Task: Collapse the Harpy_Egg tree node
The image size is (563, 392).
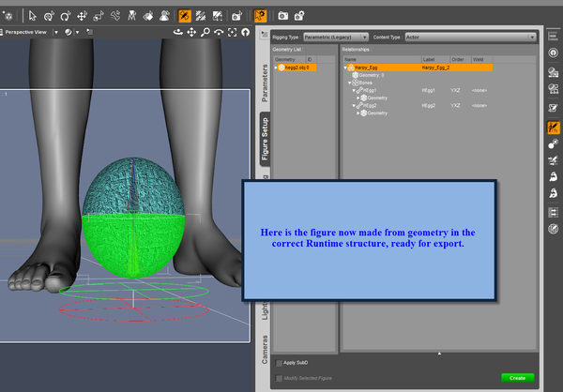Action: (345, 68)
